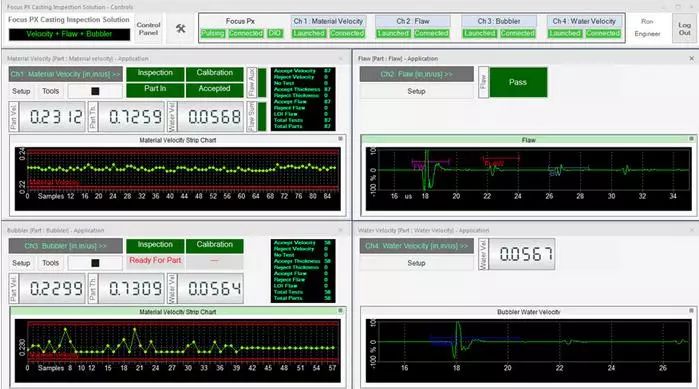Select the Ch 1 Material Velocity tab
The width and height of the screenshot is (699, 389).
[328, 21]
